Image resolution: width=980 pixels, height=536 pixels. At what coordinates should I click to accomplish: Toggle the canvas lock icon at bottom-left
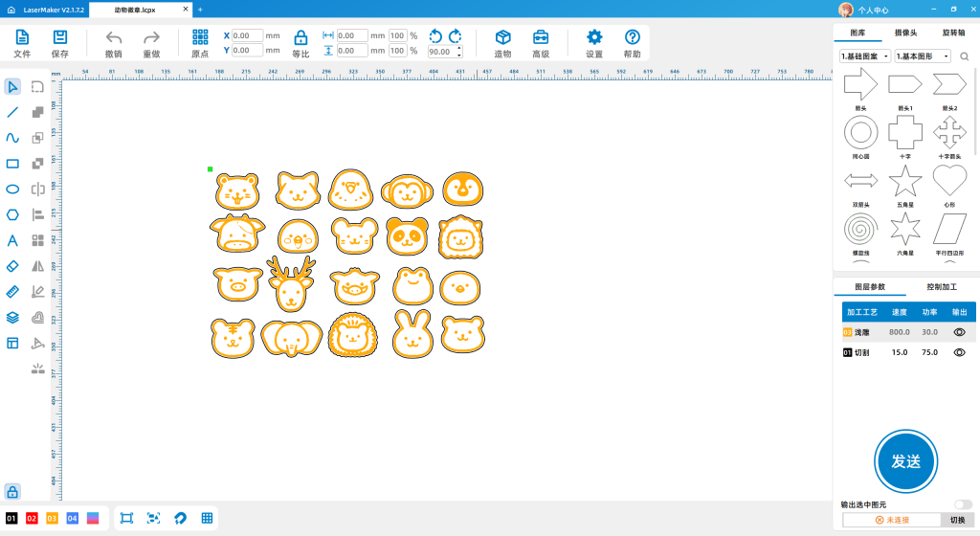click(12, 492)
